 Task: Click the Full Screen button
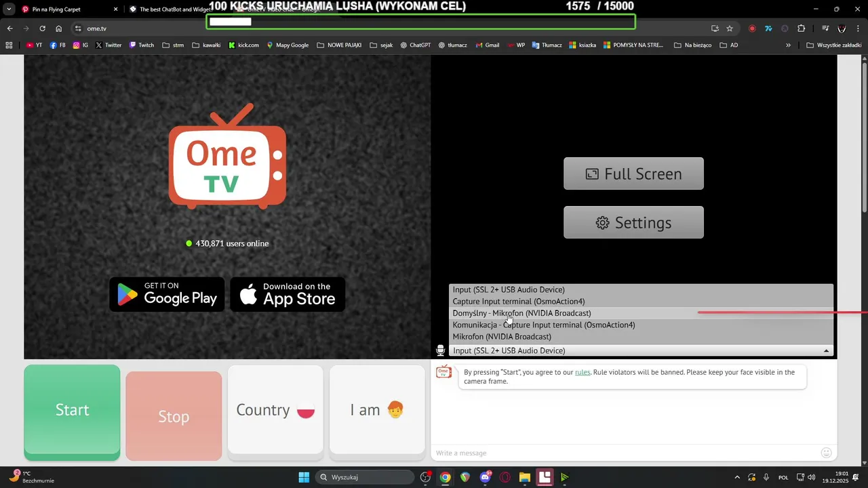tap(633, 174)
